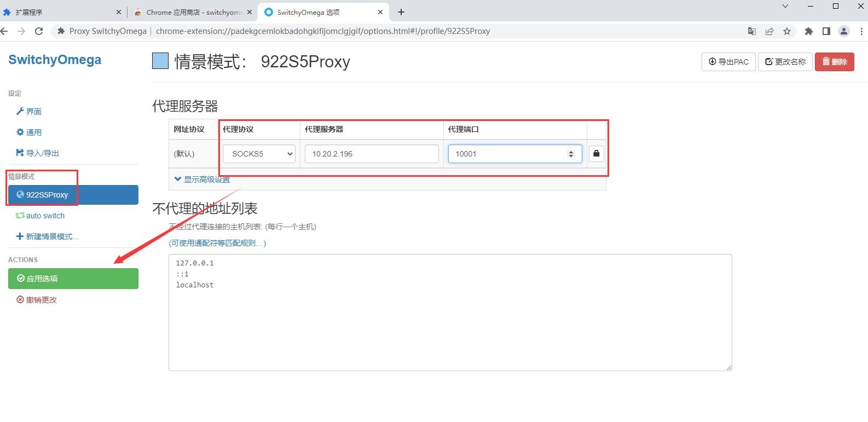This screenshot has height=422, width=868.
Task: Click the proxy port stepper arrows
Action: coord(571,154)
